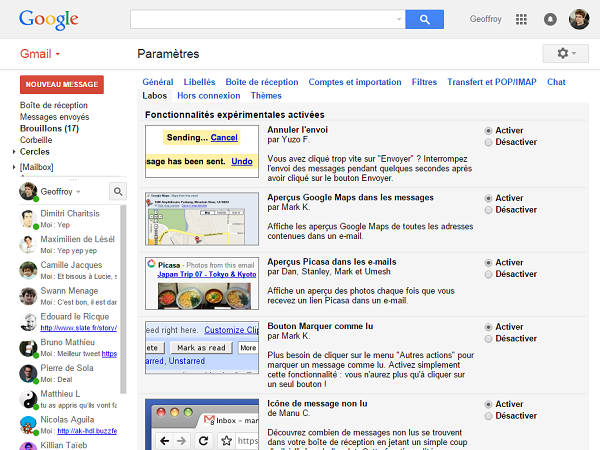Click Camille Jacques's avatar
This screenshot has width=600, height=450.
(x=28, y=270)
